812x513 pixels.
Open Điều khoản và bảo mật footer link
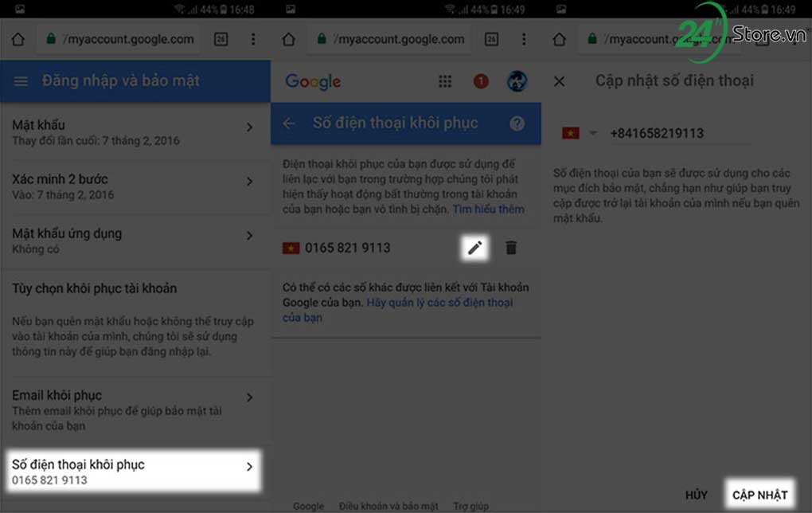(x=388, y=506)
